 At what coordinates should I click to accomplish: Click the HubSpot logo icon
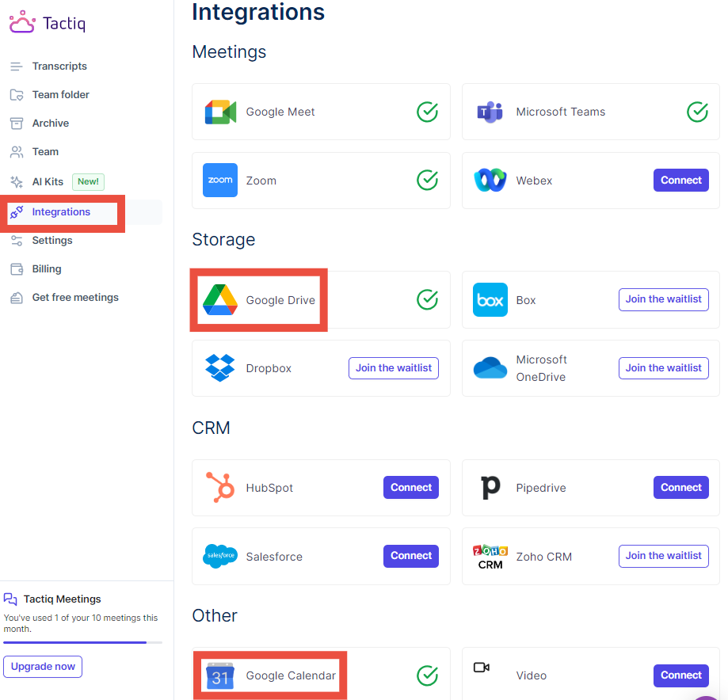(220, 488)
